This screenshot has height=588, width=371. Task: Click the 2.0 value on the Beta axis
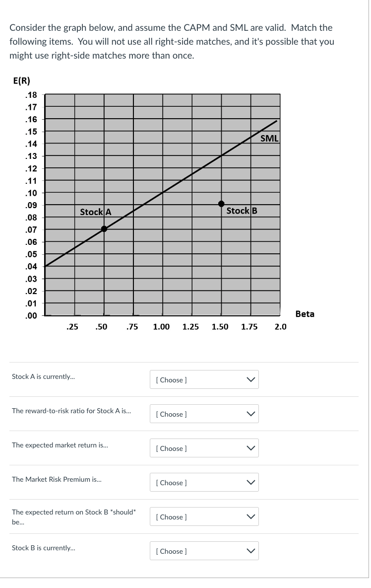click(x=281, y=327)
